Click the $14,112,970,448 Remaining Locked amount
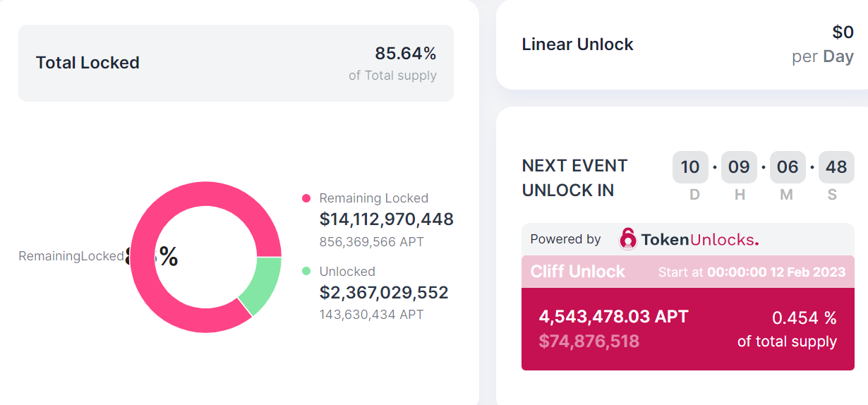Screen dimensions: 868x405 click(x=386, y=219)
